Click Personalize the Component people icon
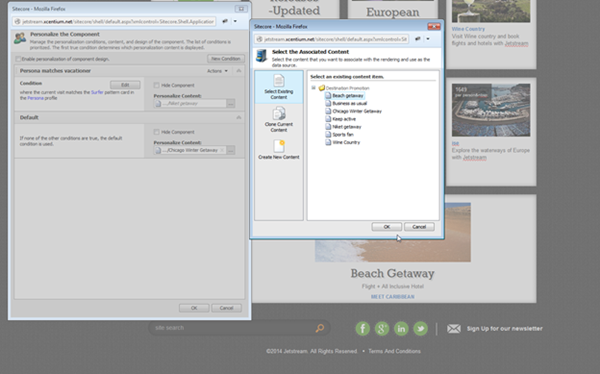The width and height of the screenshot is (600, 374). (20, 38)
